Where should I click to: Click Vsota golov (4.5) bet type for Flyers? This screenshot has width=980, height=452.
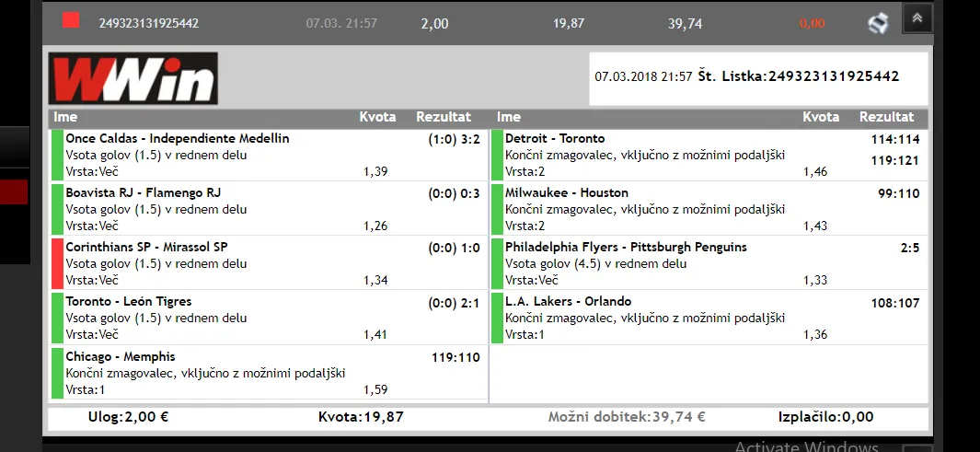(595, 264)
